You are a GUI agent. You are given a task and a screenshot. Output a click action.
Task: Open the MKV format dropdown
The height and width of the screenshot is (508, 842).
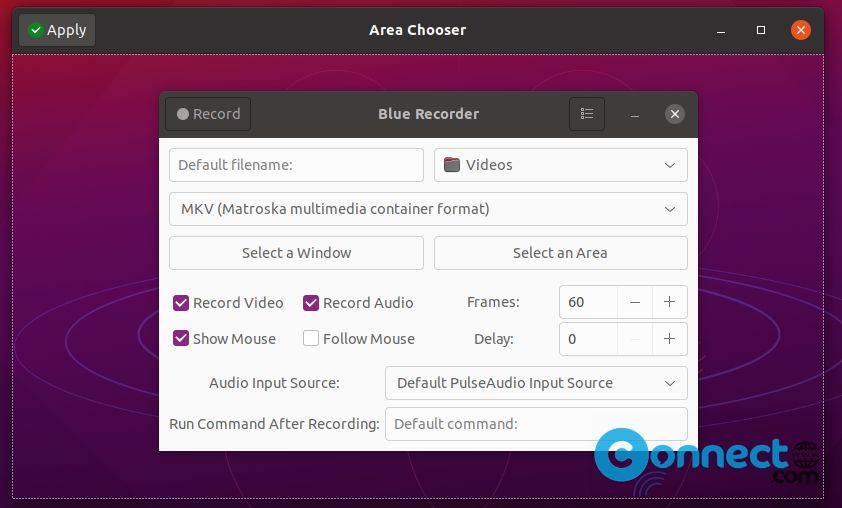pos(428,209)
